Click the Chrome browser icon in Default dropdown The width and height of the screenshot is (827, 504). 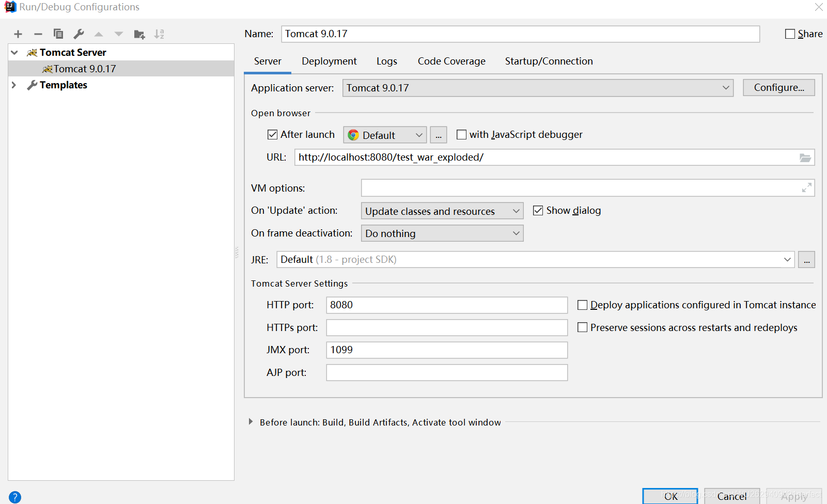pyautogui.click(x=353, y=135)
